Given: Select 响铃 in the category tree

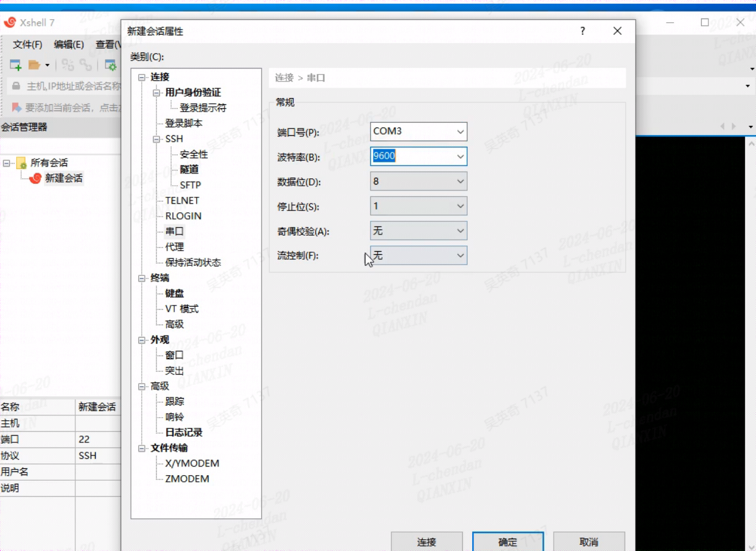Looking at the screenshot, I should click(175, 417).
